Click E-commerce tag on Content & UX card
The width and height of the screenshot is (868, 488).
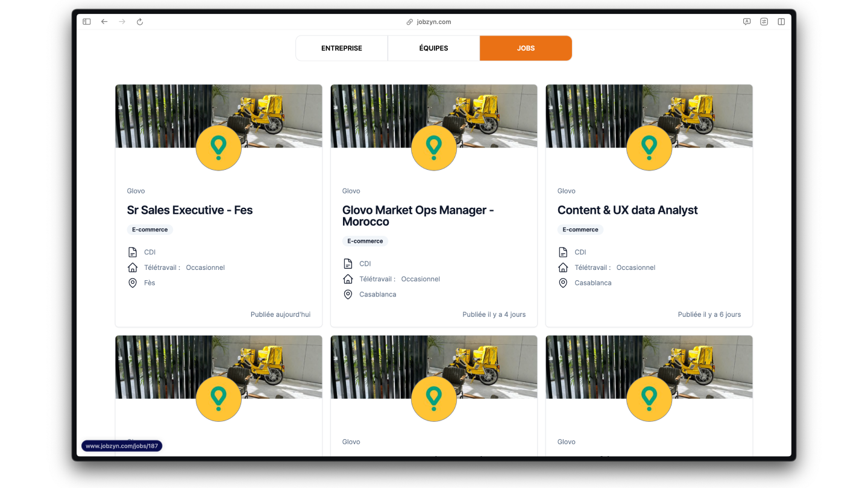click(x=580, y=230)
